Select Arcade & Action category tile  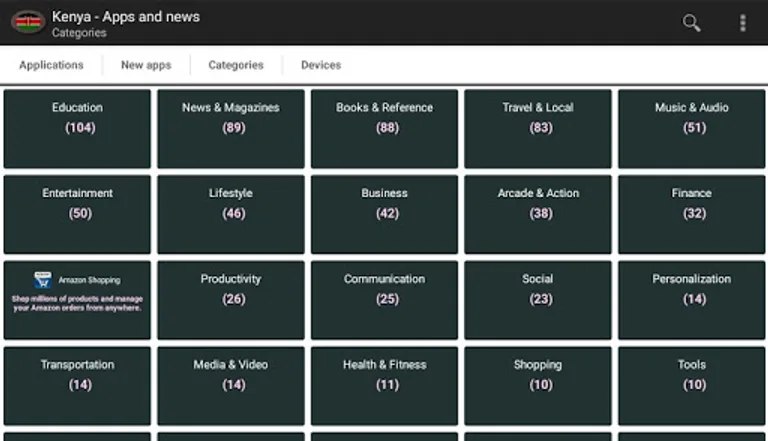point(538,215)
